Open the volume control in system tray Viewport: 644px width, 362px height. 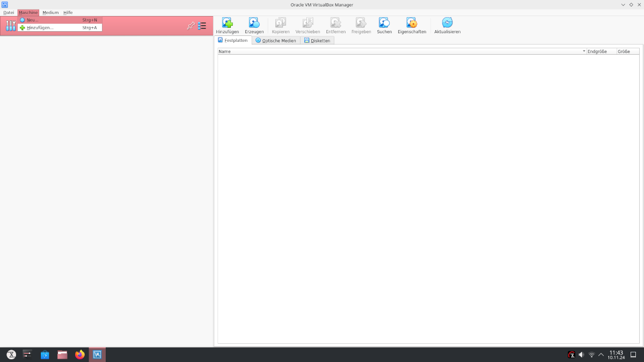(581, 354)
